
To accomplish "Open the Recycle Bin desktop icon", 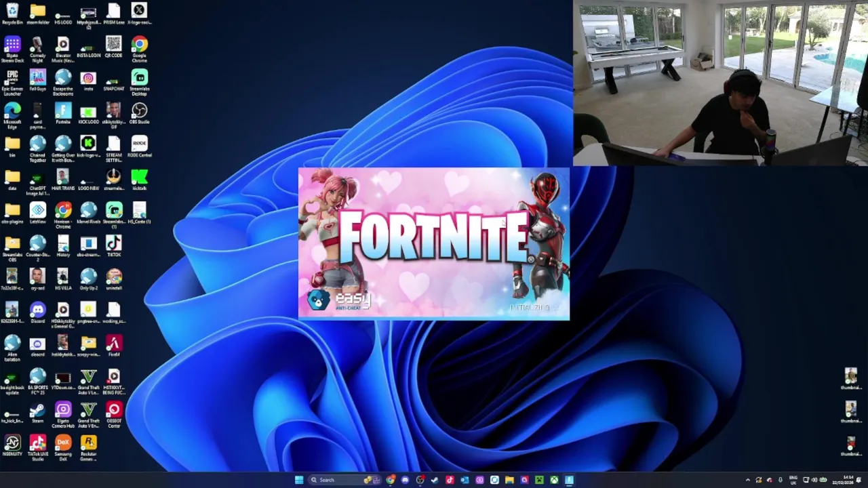I will 12,14.
